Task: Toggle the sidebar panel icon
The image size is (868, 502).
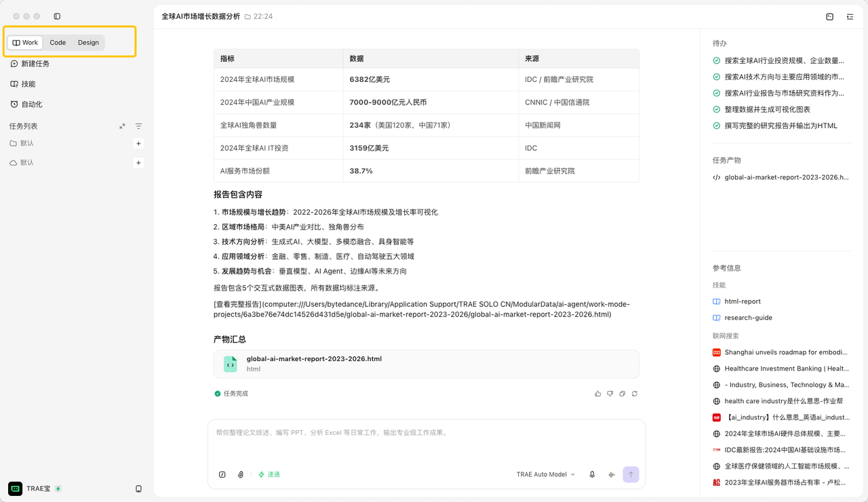Action: (x=57, y=16)
